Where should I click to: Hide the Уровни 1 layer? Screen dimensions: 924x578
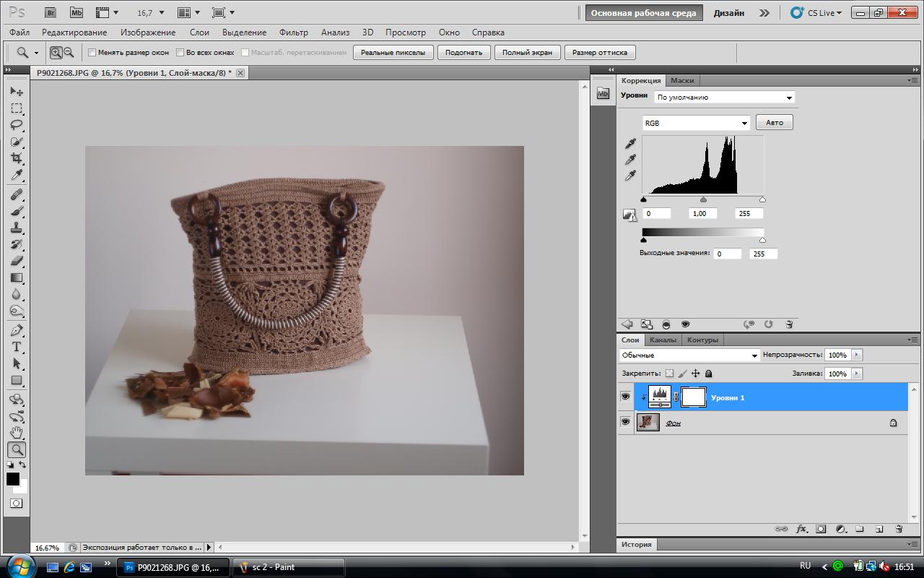(625, 397)
